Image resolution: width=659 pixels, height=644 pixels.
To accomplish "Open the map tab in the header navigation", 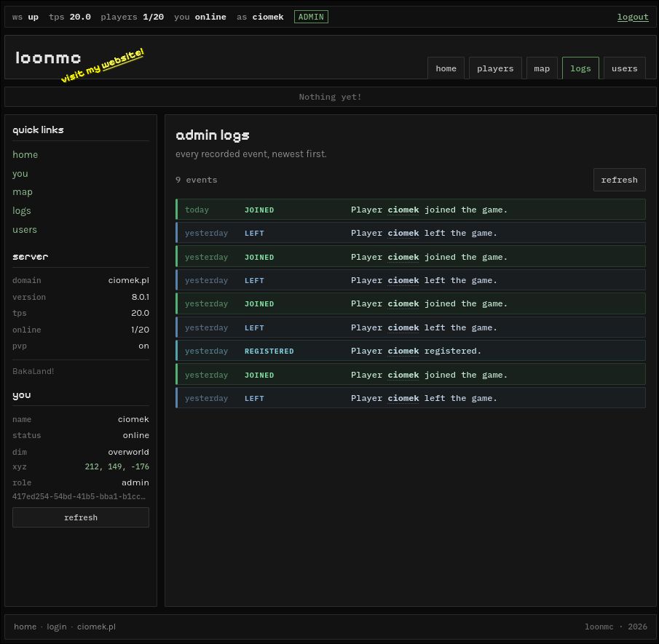I will tap(542, 68).
